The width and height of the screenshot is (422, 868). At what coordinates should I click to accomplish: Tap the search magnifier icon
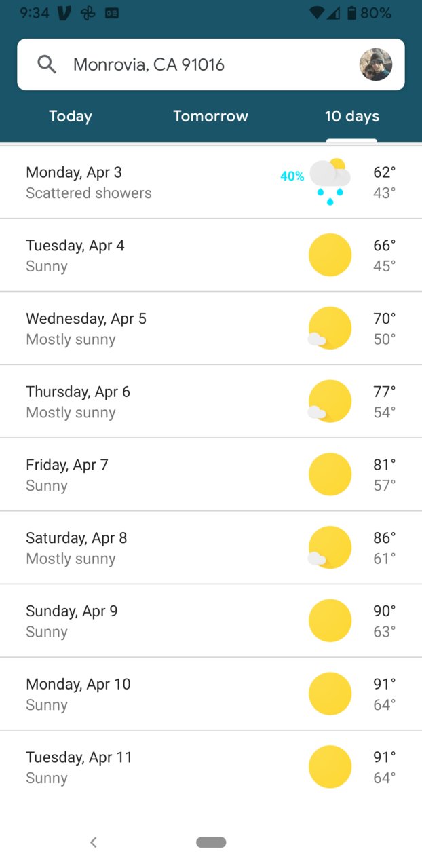tap(47, 64)
